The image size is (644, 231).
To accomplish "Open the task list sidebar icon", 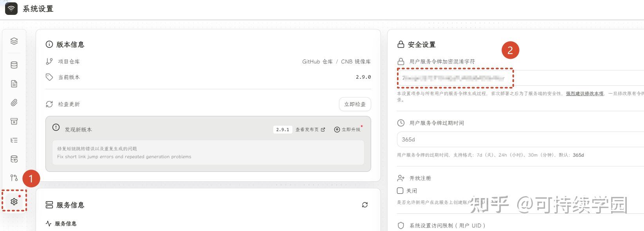I will [14, 140].
